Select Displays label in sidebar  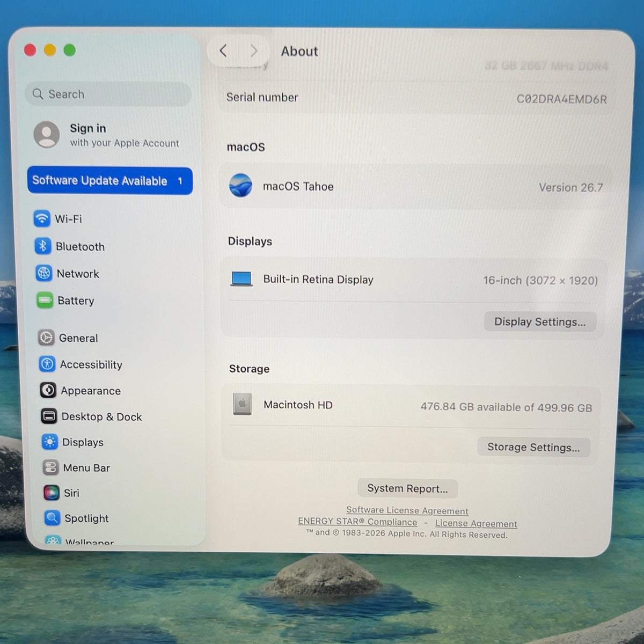(x=83, y=442)
